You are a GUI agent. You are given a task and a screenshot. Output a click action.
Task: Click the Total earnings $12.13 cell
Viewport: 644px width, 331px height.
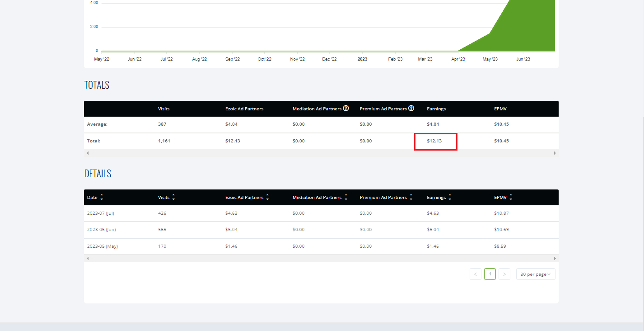(434, 141)
